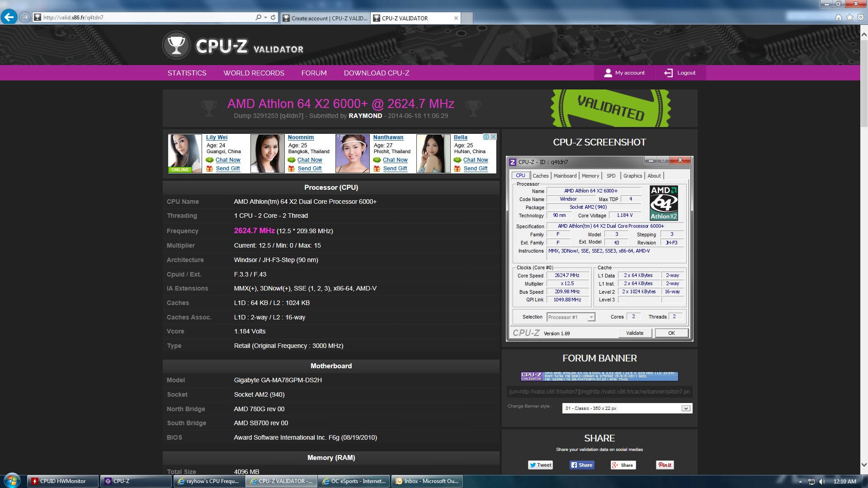Click the volume speaker tray icon

pyautogui.click(x=822, y=482)
